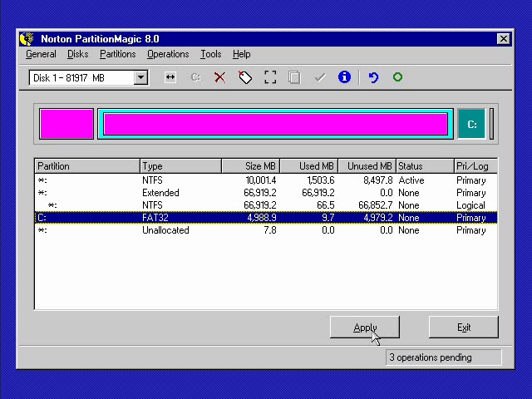The height and width of the screenshot is (399, 532).
Task: Click the Copy partition toolbar icon
Action: [x=294, y=77]
